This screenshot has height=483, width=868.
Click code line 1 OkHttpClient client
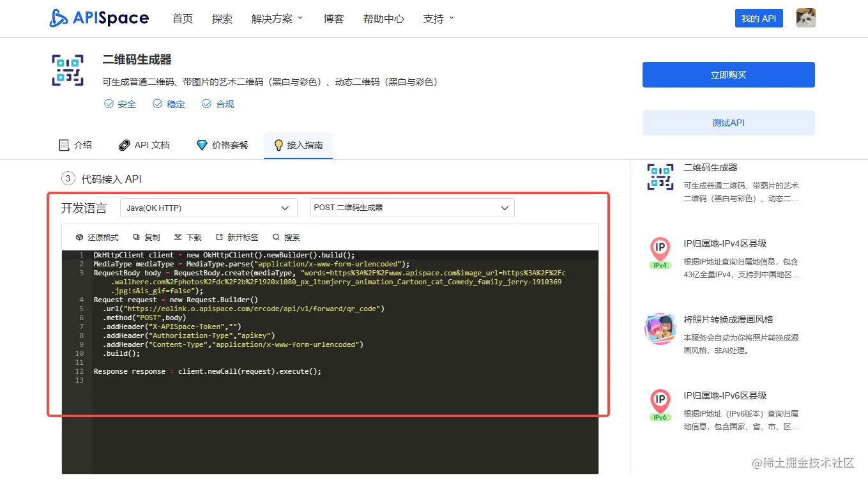[x=224, y=255]
